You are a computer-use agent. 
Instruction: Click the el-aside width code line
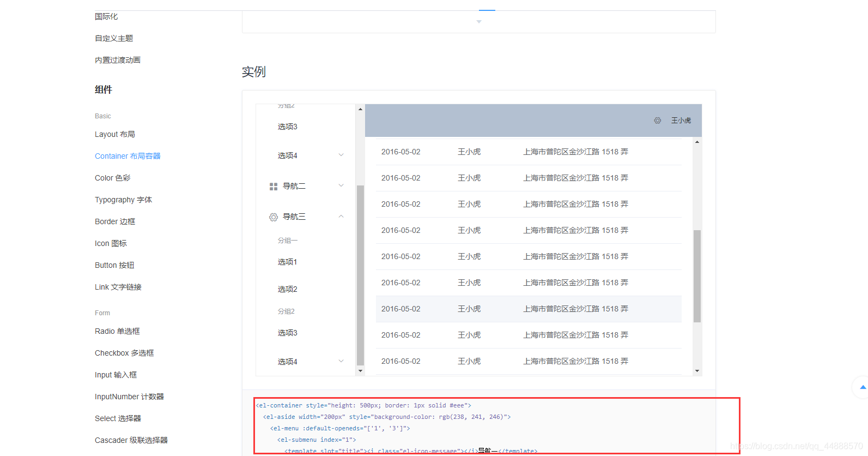point(387,417)
